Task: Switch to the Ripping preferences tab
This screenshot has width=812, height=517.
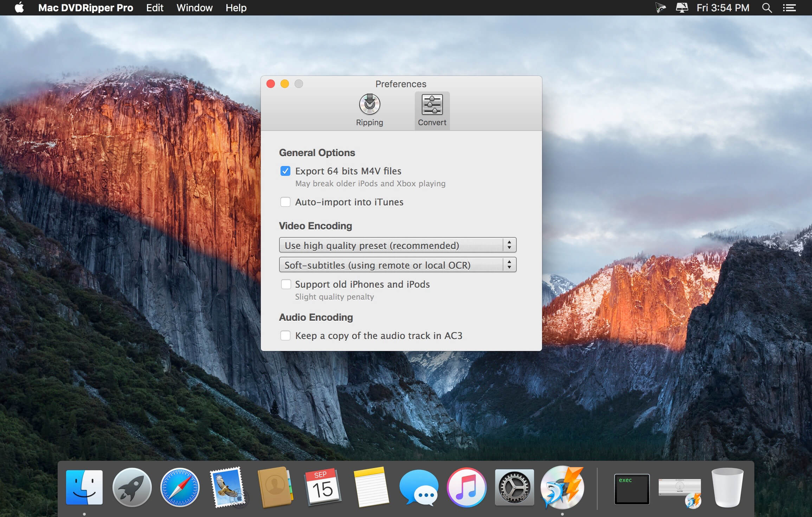Action: point(369,110)
